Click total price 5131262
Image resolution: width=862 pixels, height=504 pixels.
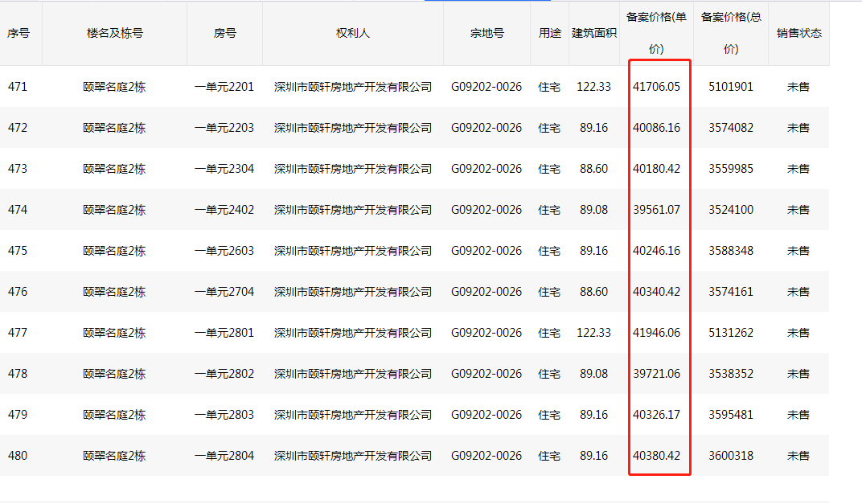(x=731, y=333)
